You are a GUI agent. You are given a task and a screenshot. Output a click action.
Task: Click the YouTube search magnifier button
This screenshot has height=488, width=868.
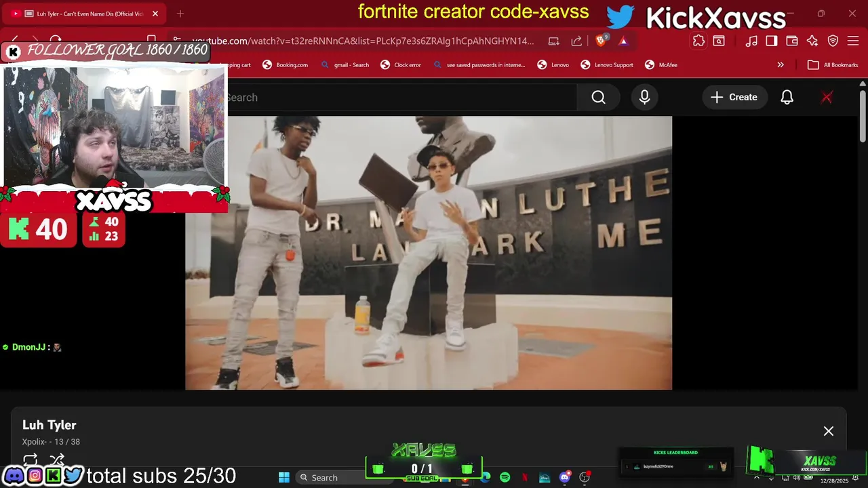coord(598,98)
